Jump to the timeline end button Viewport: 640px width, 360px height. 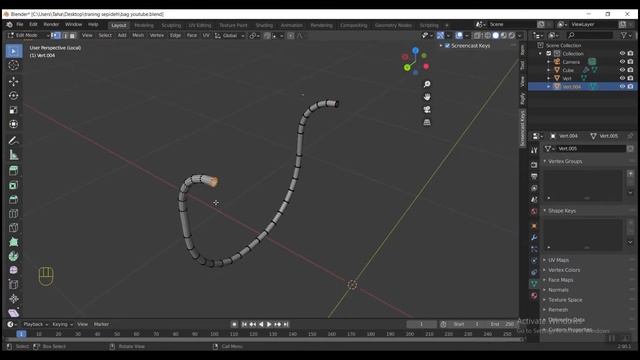(286, 324)
